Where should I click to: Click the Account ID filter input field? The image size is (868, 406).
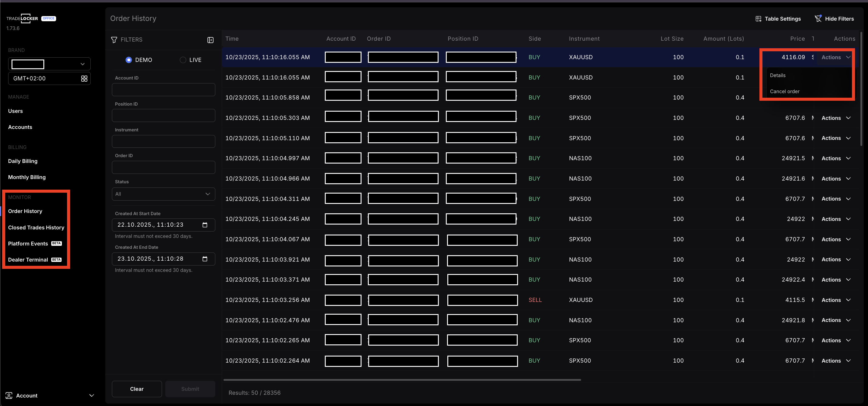163,89
